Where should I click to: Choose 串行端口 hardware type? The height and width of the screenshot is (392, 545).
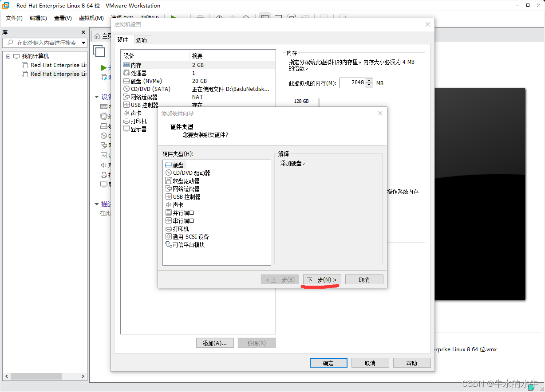point(180,221)
